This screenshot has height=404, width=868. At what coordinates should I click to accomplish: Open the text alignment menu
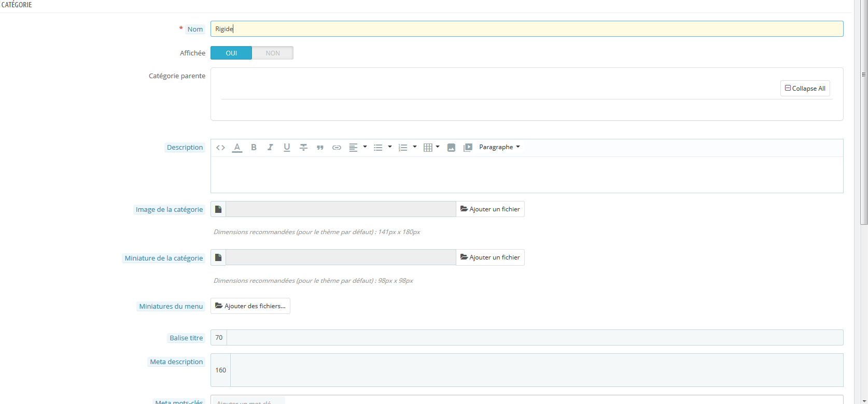(357, 148)
